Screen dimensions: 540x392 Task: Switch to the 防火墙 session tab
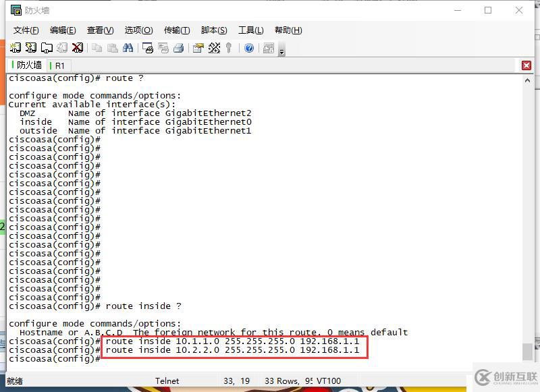coord(27,65)
